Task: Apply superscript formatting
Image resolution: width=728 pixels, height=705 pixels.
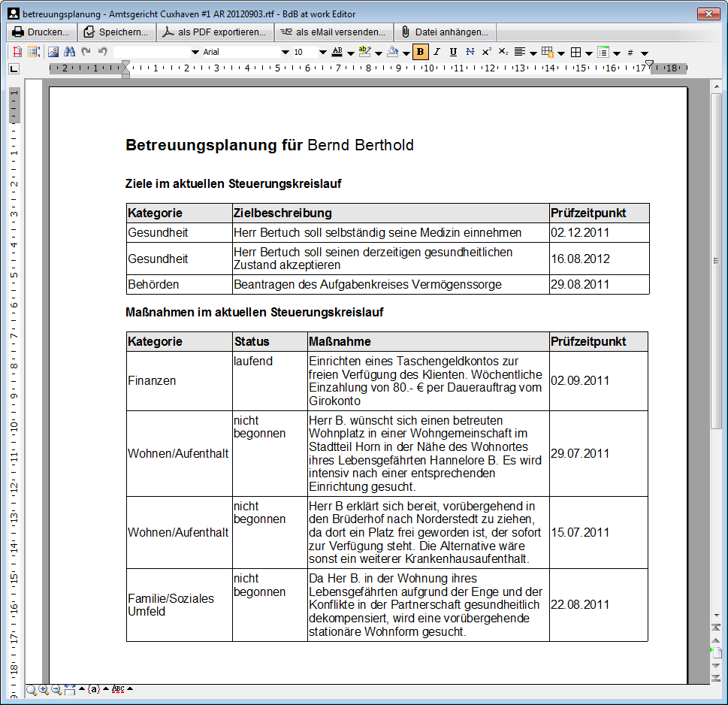Action: 487,52
